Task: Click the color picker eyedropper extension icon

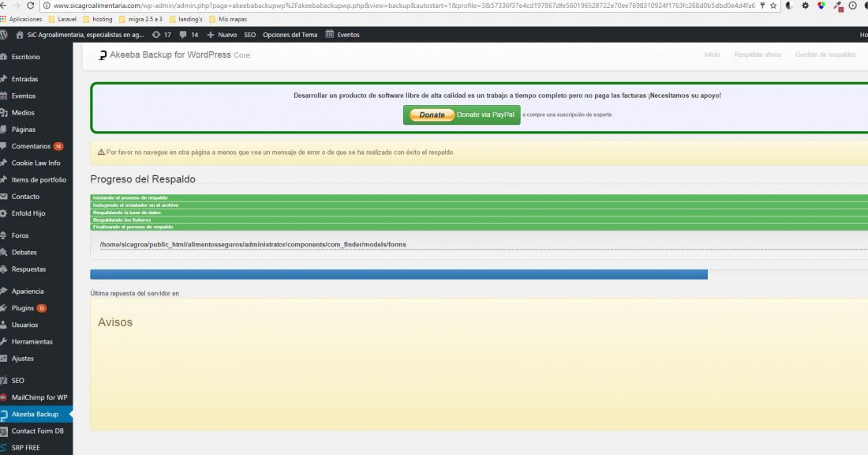Action: (839, 6)
